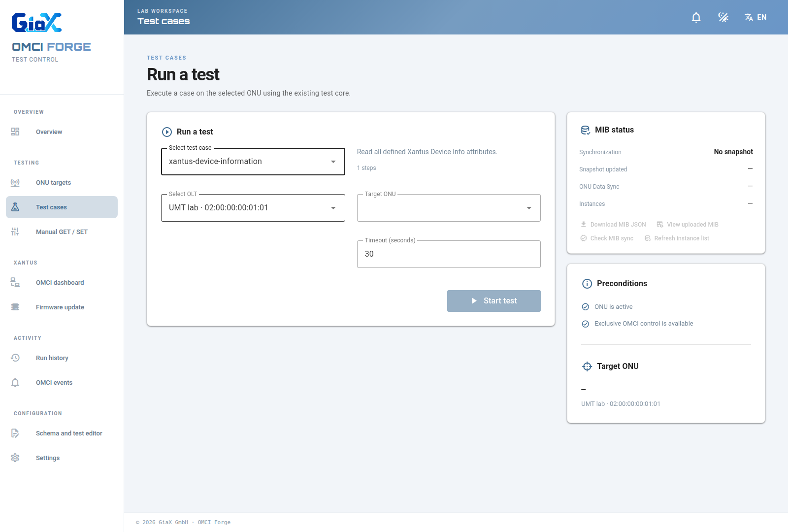Image resolution: width=788 pixels, height=532 pixels.
Task: Click the Run history clock icon
Action: 15,358
